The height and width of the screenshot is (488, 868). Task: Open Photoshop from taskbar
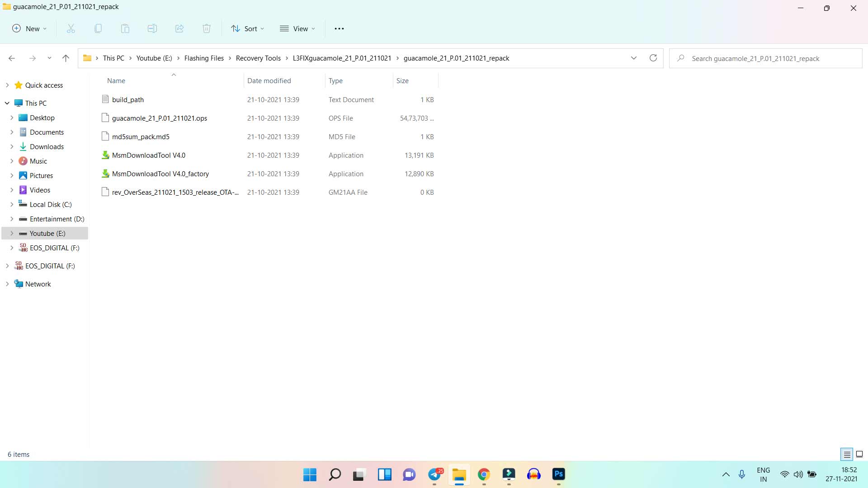[x=559, y=474]
